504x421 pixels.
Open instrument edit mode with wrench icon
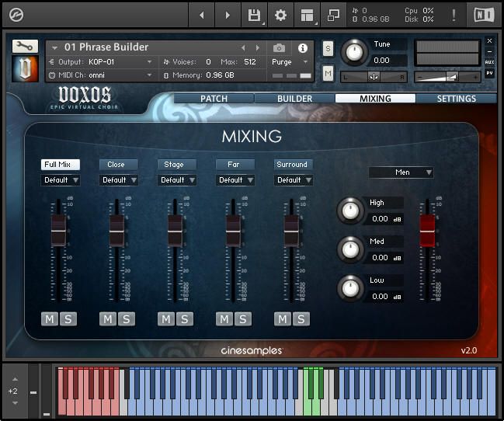pos(25,47)
